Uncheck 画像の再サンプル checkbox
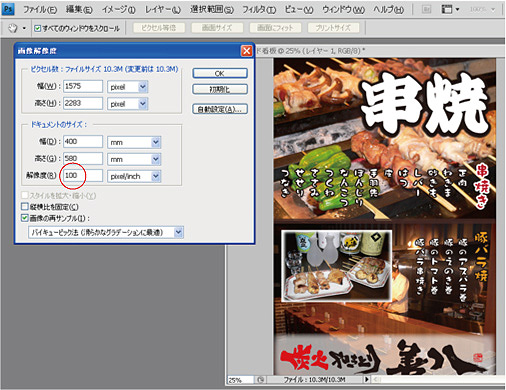The image size is (506, 390). pyautogui.click(x=25, y=218)
